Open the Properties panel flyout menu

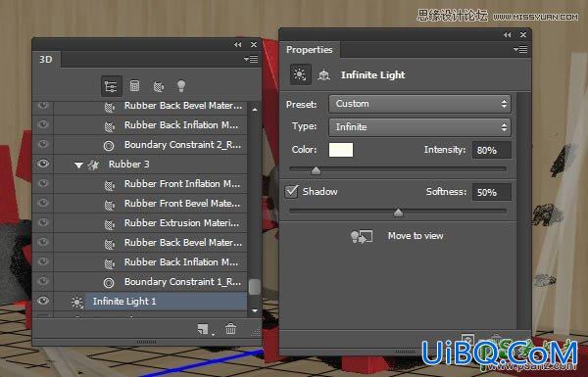[x=520, y=50]
